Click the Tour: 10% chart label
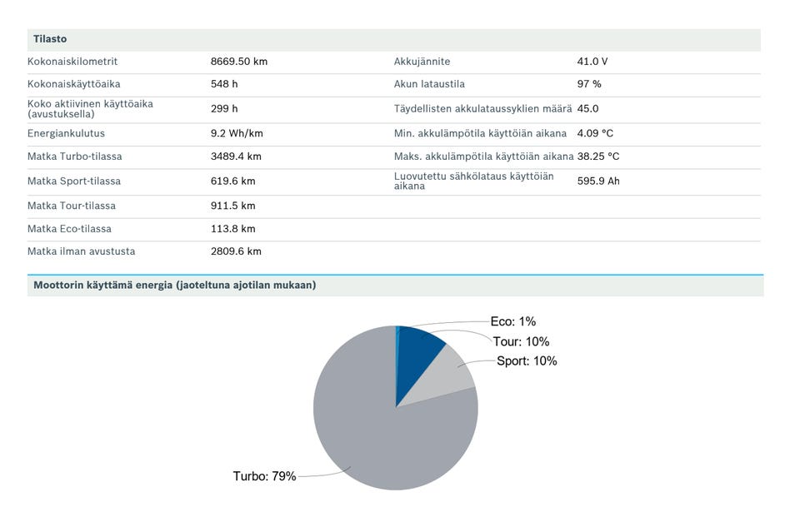 pyautogui.click(x=521, y=341)
